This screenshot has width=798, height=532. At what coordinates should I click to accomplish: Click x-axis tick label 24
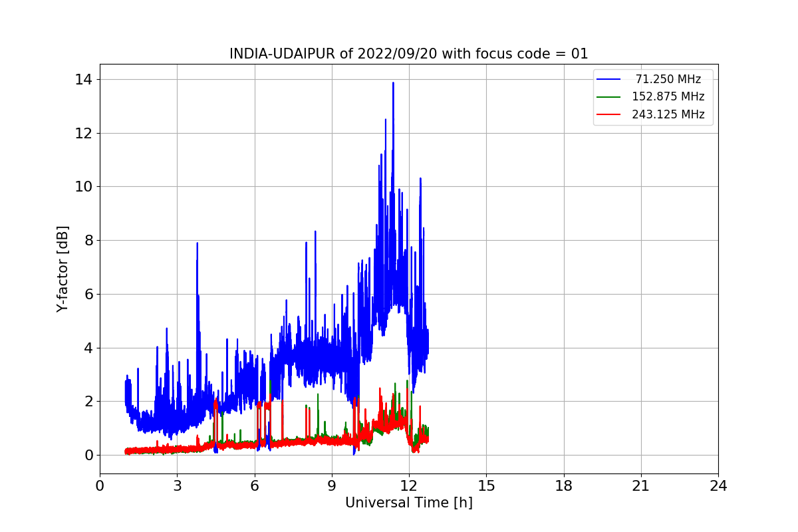718,486
